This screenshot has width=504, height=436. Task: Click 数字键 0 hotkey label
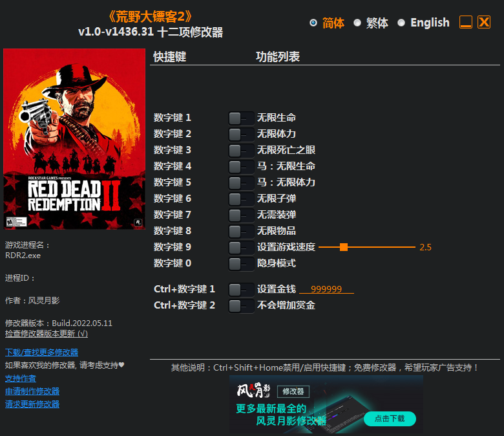173,263
